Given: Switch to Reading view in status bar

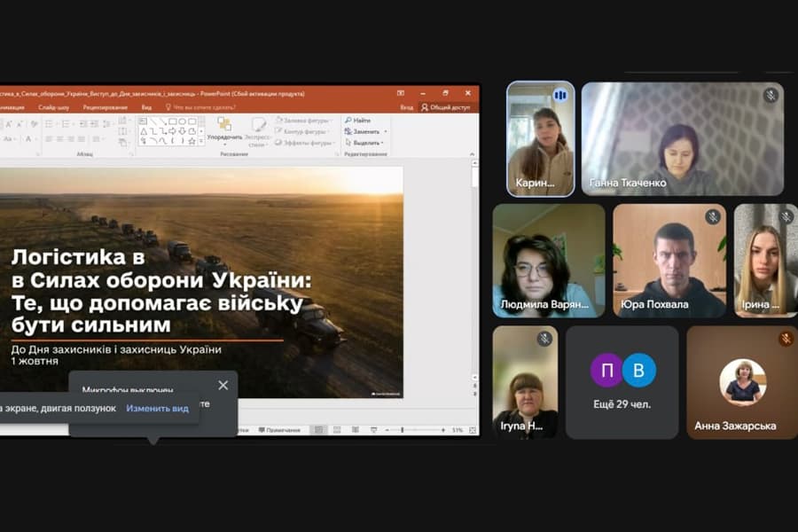Looking at the screenshot, I should point(356,430).
